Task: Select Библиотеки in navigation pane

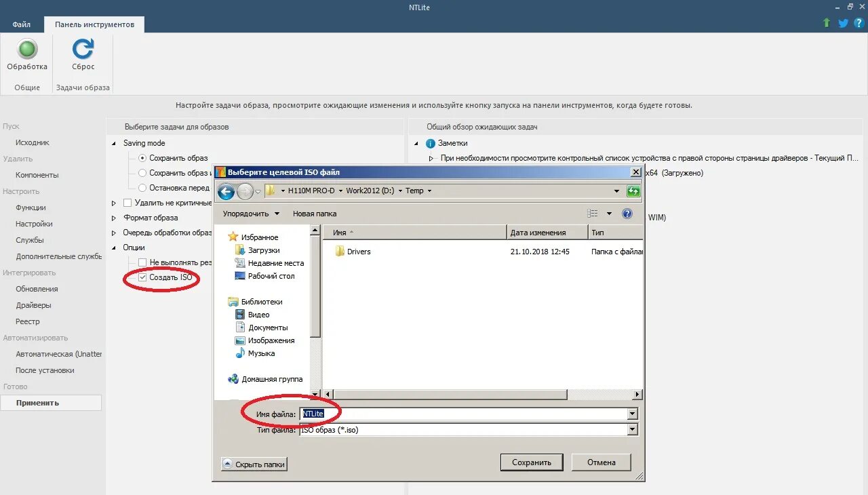Action: [x=261, y=302]
